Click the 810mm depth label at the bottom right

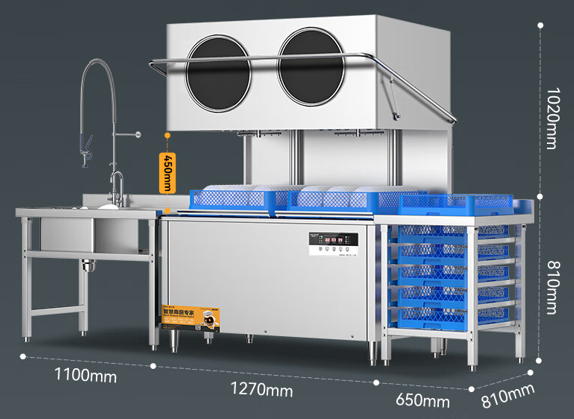tap(507, 396)
